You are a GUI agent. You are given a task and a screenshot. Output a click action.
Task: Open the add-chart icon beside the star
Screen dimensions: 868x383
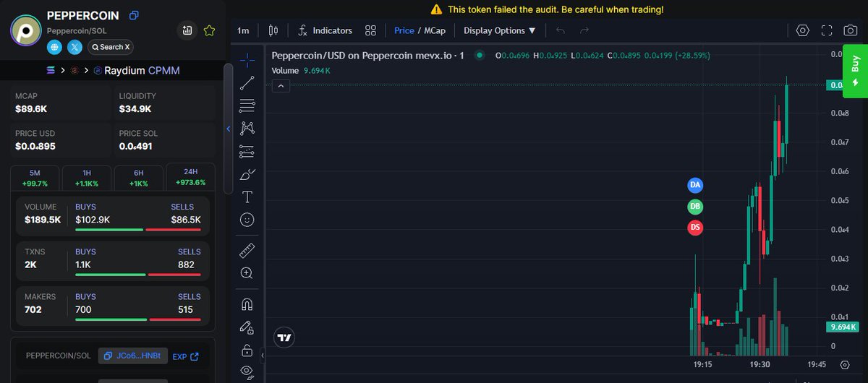coord(187,30)
